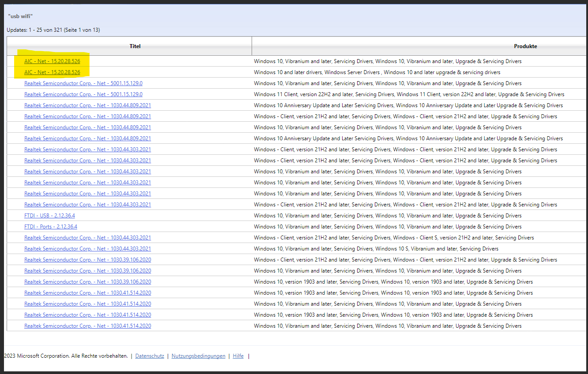The width and height of the screenshot is (588, 374).
Task: Select products cell in FTDI - Ports row
Action: [388, 227]
